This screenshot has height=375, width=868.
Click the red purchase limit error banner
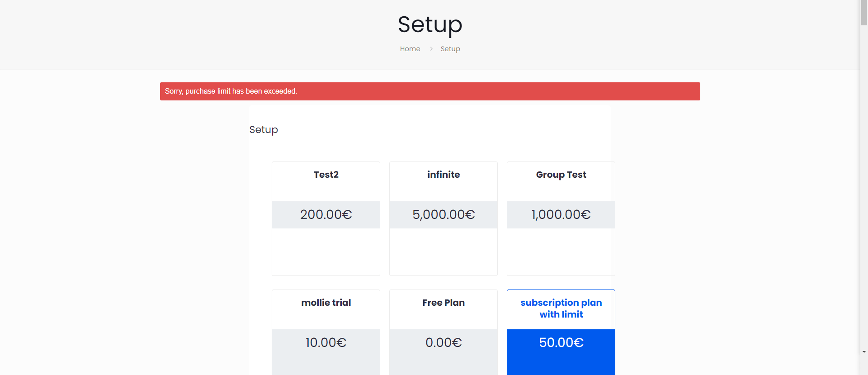click(x=429, y=91)
